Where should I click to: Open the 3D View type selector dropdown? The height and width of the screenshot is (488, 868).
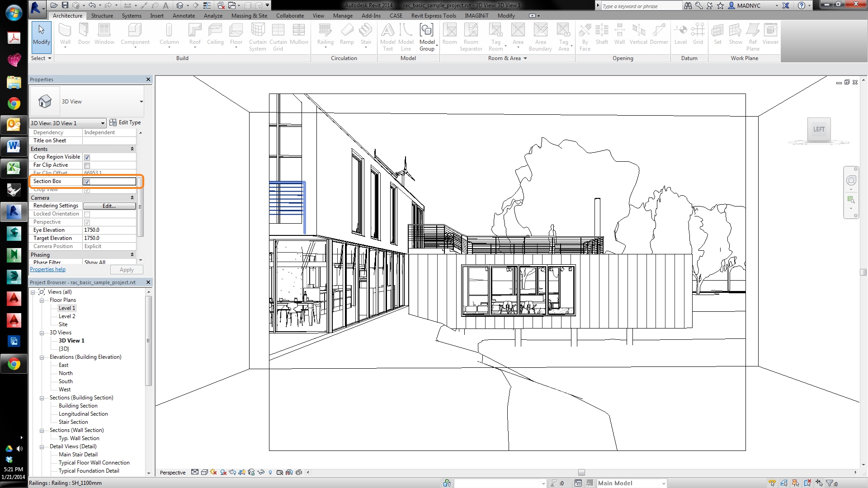click(141, 102)
